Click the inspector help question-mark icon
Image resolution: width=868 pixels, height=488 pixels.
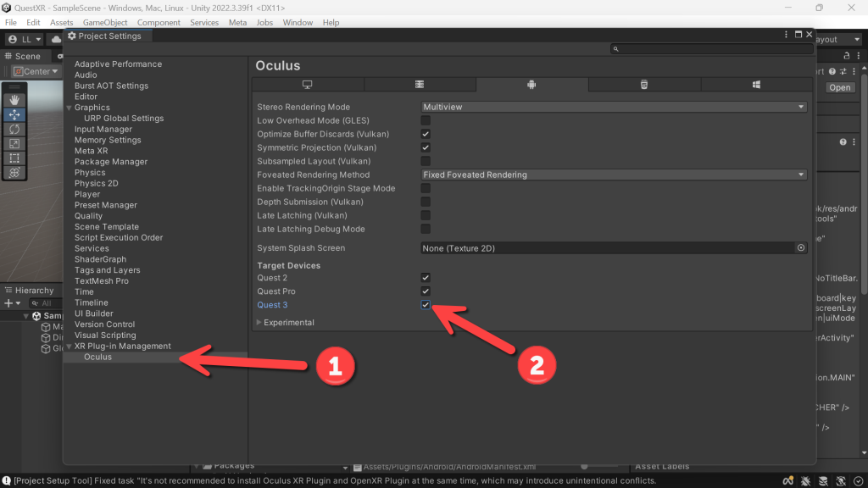point(832,71)
